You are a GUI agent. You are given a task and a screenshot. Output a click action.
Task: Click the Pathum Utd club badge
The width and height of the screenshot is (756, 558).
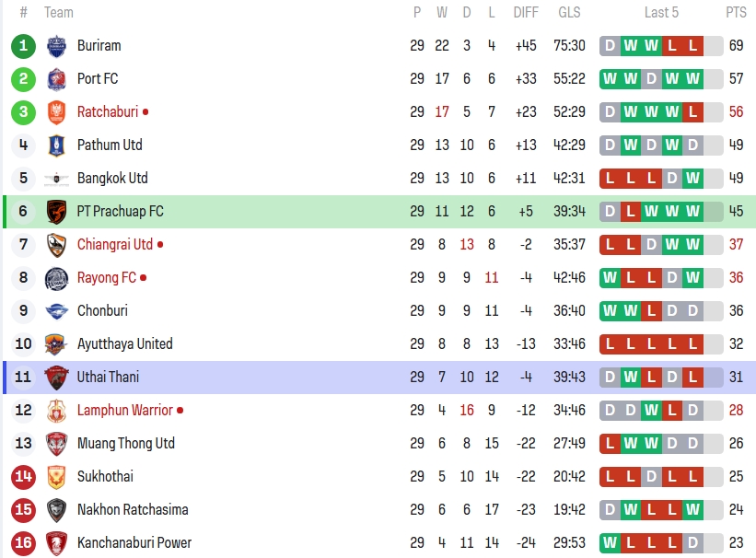(56, 145)
